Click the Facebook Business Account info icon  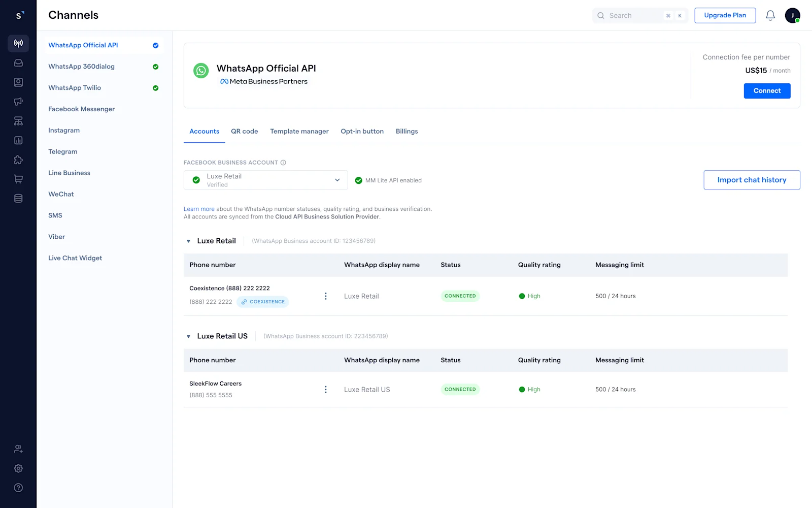click(x=283, y=163)
